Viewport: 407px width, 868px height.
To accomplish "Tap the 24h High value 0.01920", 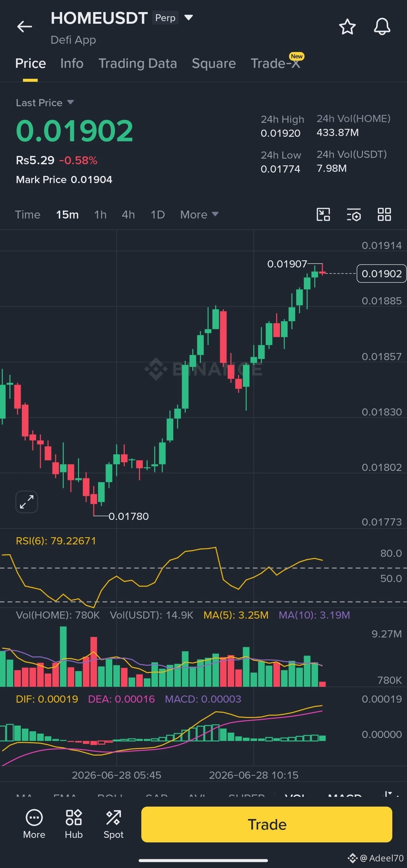I will point(280,133).
